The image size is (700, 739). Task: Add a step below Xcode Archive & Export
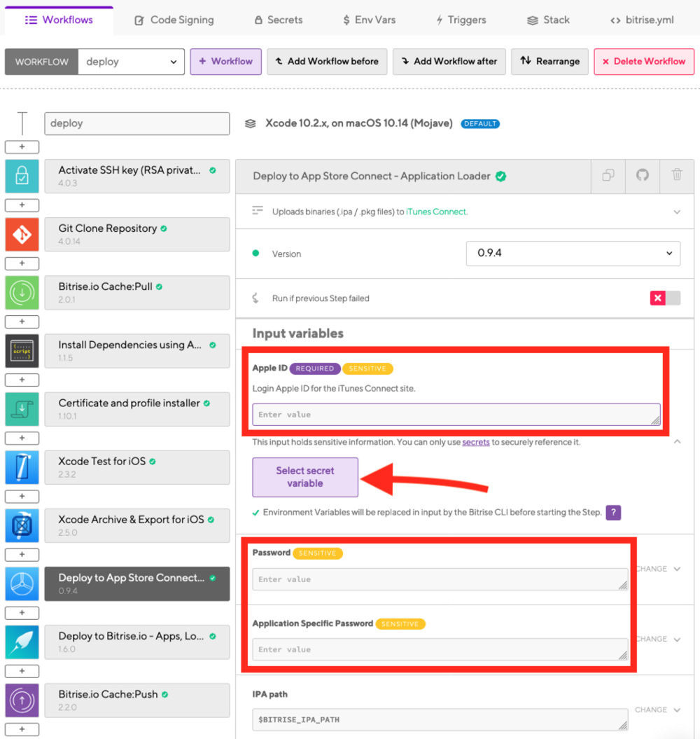tap(22, 555)
